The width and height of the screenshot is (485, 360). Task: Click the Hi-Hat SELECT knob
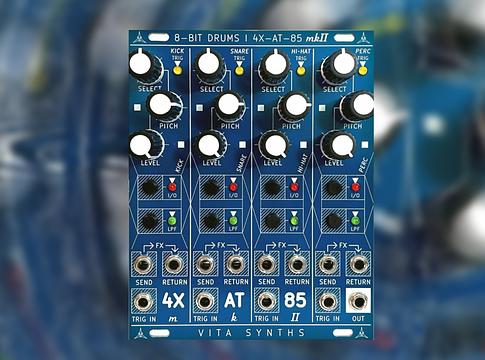(x=274, y=67)
